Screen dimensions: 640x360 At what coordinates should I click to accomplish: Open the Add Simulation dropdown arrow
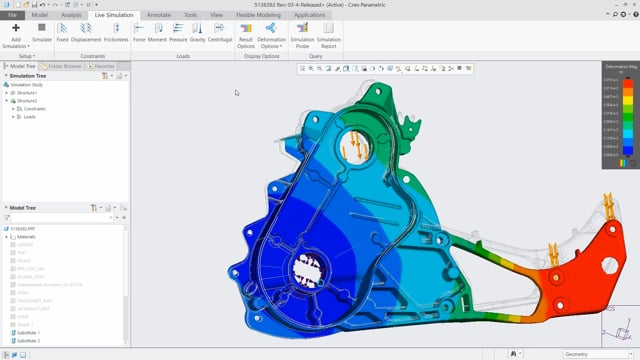[x=28, y=46]
